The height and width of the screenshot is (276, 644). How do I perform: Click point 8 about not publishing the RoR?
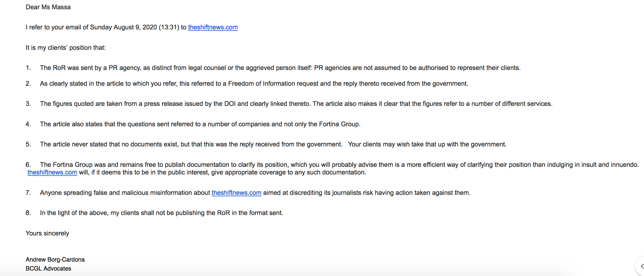(161, 213)
